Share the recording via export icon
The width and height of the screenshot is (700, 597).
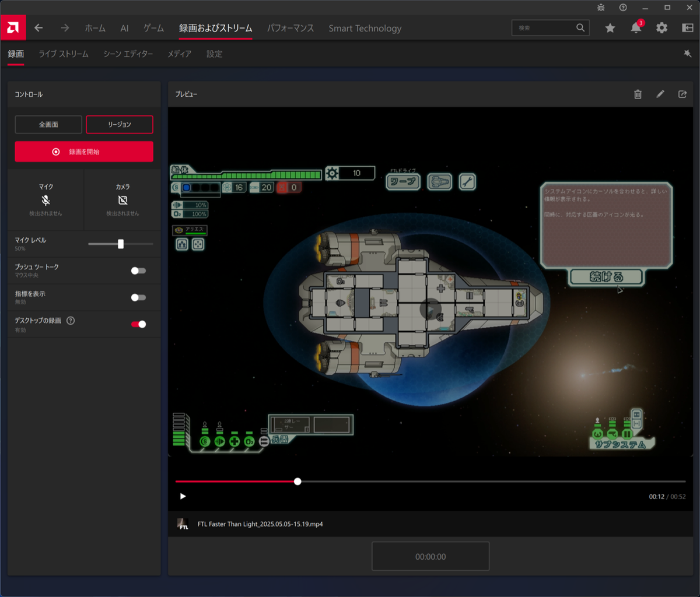(x=682, y=94)
